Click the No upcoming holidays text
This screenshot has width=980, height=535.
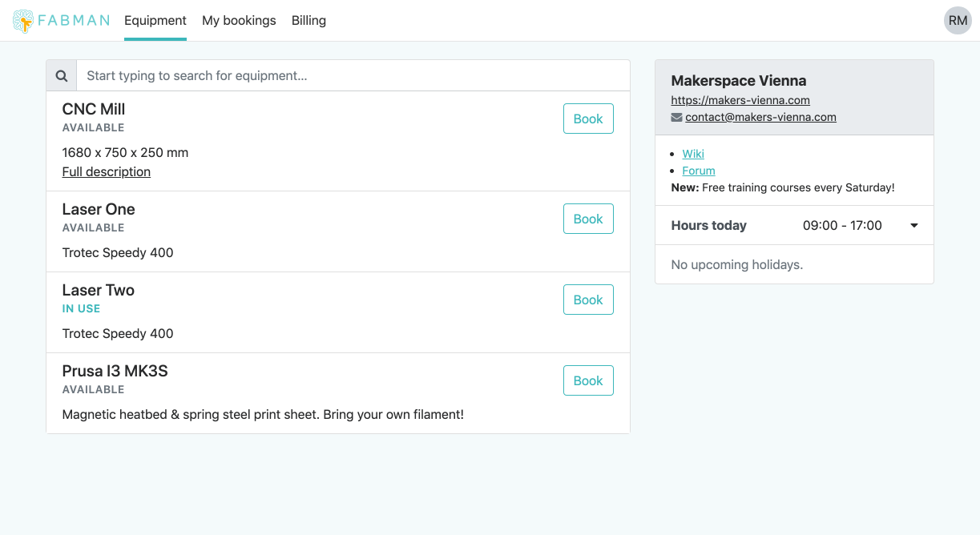tap(737, 264)
